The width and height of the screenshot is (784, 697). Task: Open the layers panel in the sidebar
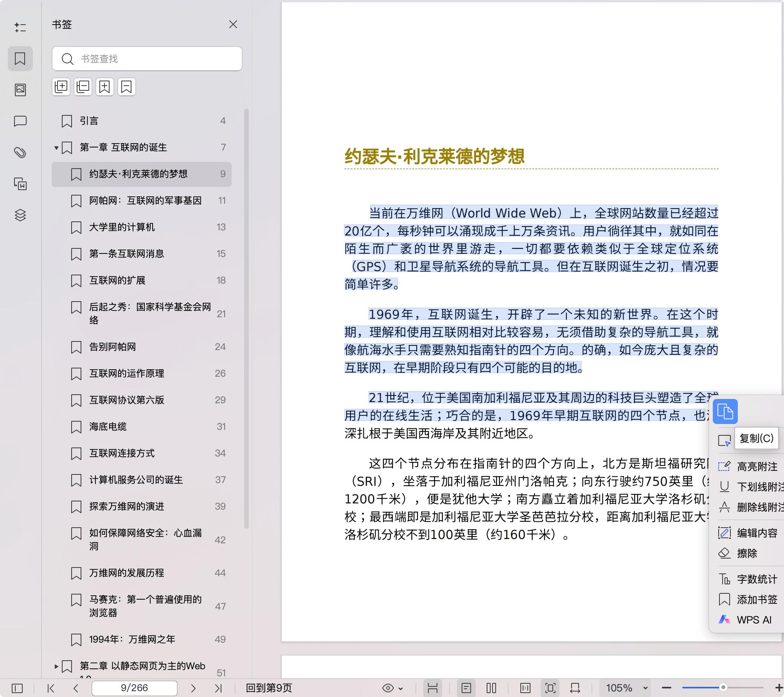point(20,216)
